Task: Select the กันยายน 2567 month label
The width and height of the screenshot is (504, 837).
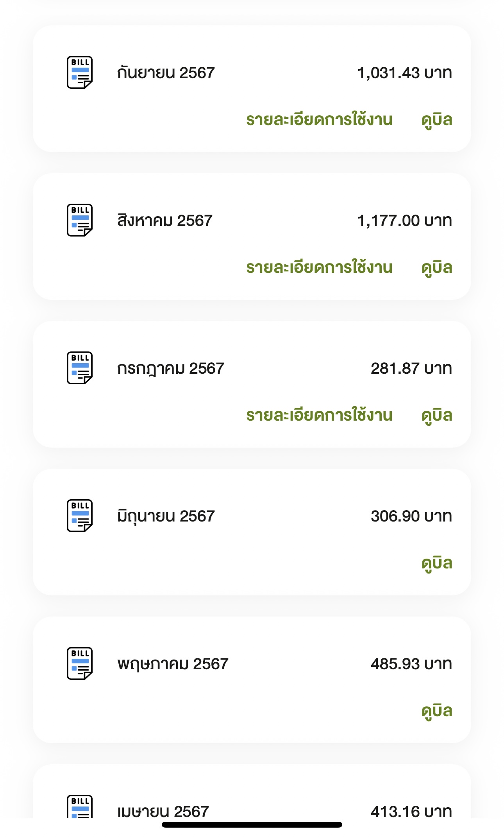Action: coord(166,73)
